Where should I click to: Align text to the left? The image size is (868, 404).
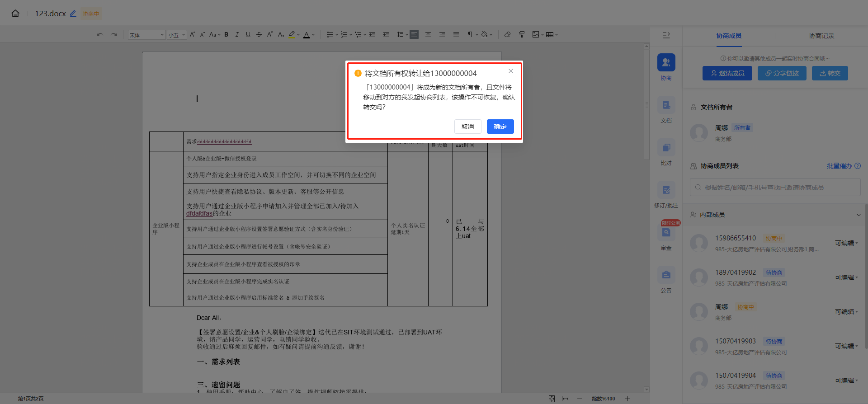[414, 34]
